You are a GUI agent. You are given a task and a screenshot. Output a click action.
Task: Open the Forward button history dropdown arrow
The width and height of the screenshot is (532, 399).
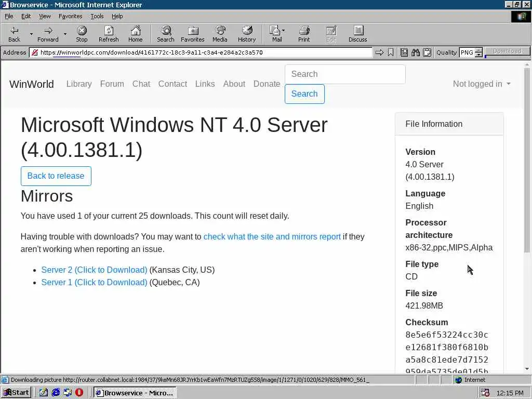pos(65,34)
